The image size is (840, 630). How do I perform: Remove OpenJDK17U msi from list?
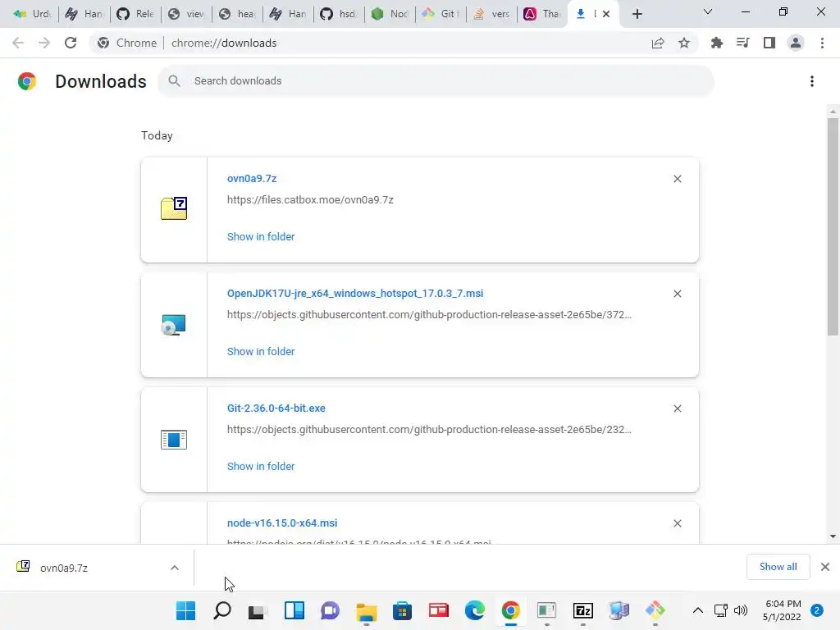(678, 294)
